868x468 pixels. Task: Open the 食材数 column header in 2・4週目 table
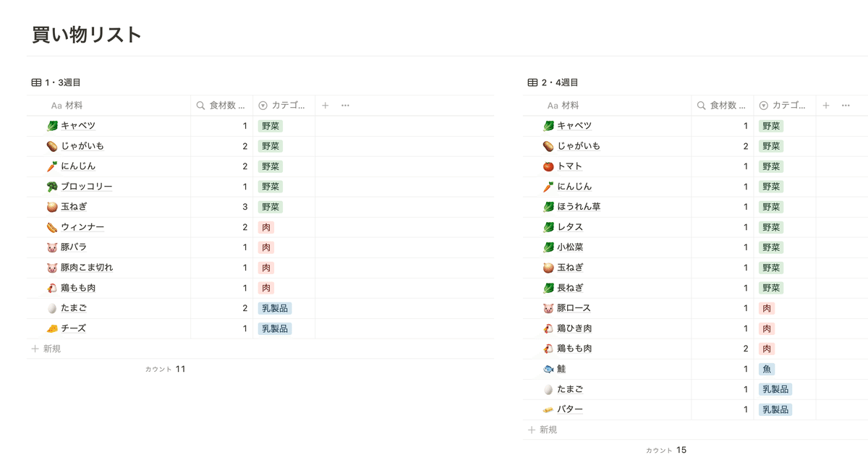pos(722,106)
